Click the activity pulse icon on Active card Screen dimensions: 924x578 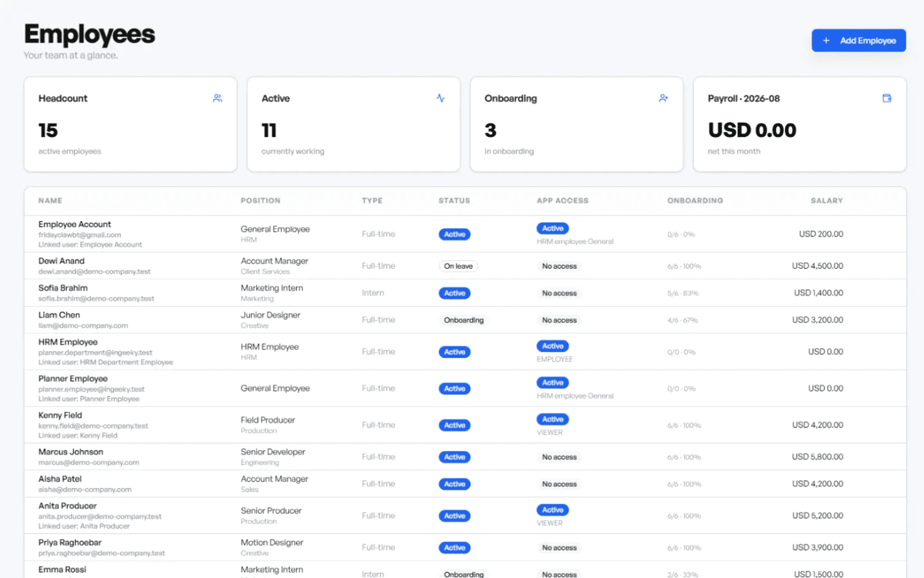(441, 98)
